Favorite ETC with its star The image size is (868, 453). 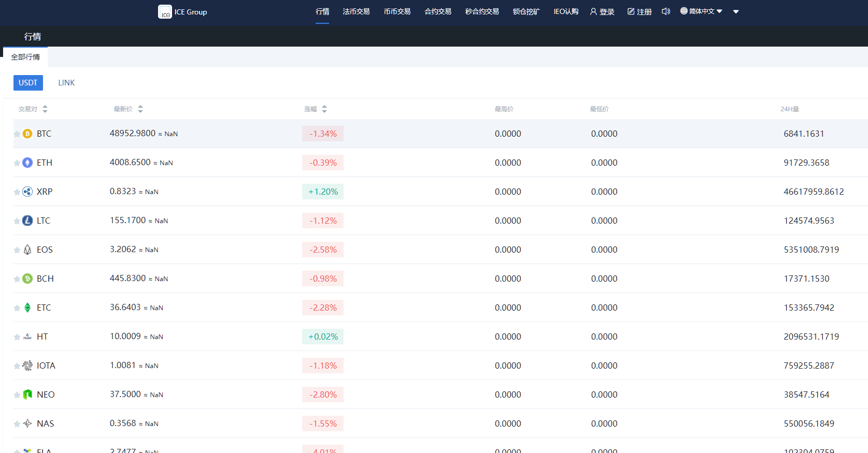[x=17, y=308]
